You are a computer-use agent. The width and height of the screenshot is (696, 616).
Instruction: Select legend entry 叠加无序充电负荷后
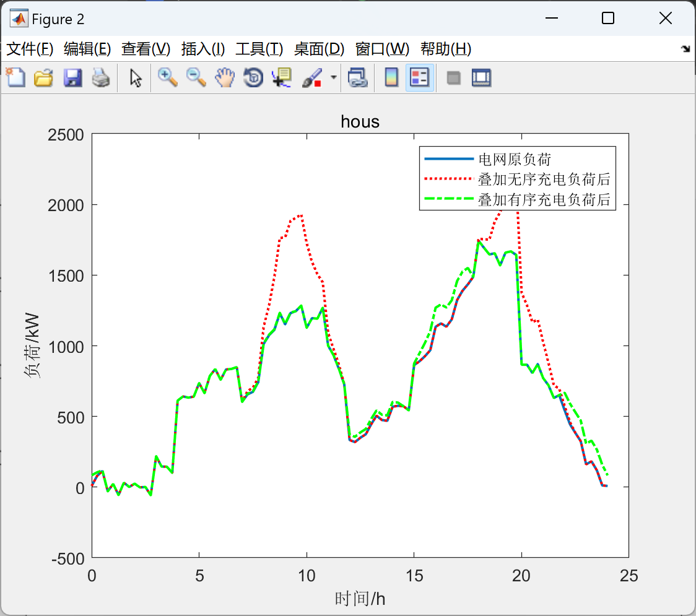click(x=544, y=180)
